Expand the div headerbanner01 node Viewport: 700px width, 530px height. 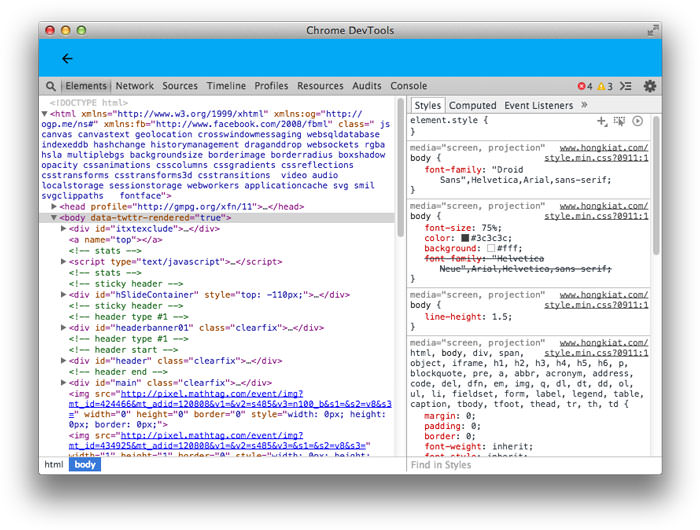tap(63, 327)
